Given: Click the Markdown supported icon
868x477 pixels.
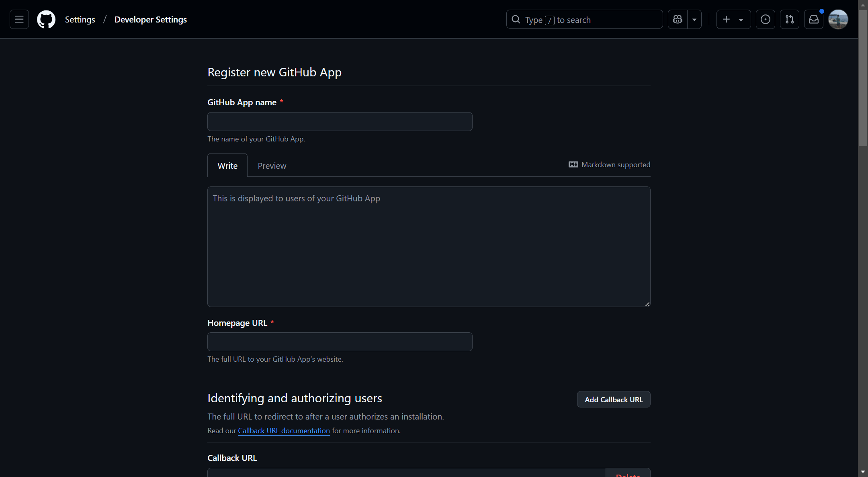Looking at the screenshot, I should point(573,164).
